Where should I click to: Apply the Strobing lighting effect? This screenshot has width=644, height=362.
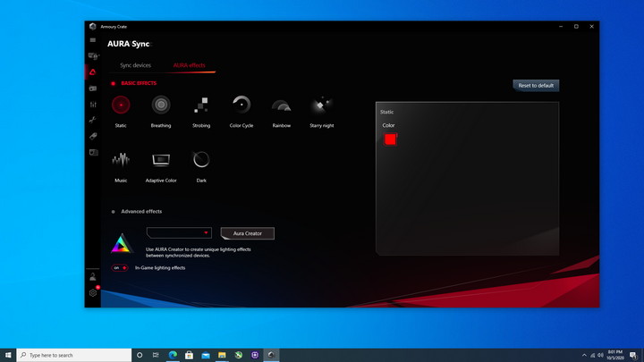pyautogui.click(x=201, y=105)
